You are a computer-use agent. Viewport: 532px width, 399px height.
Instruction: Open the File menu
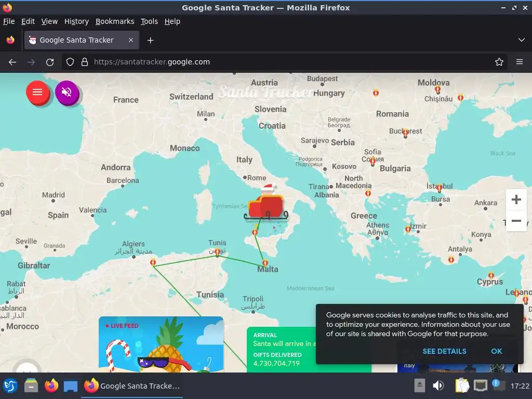(9, 21)
